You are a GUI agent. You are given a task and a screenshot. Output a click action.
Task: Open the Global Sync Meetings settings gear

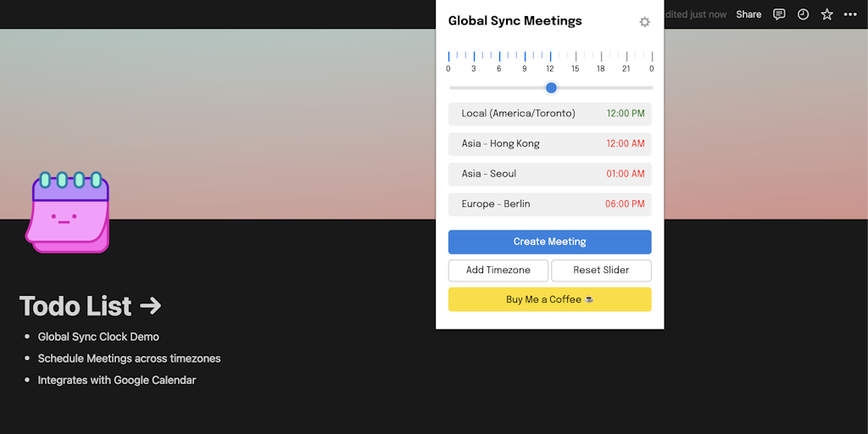pos(644,22)
